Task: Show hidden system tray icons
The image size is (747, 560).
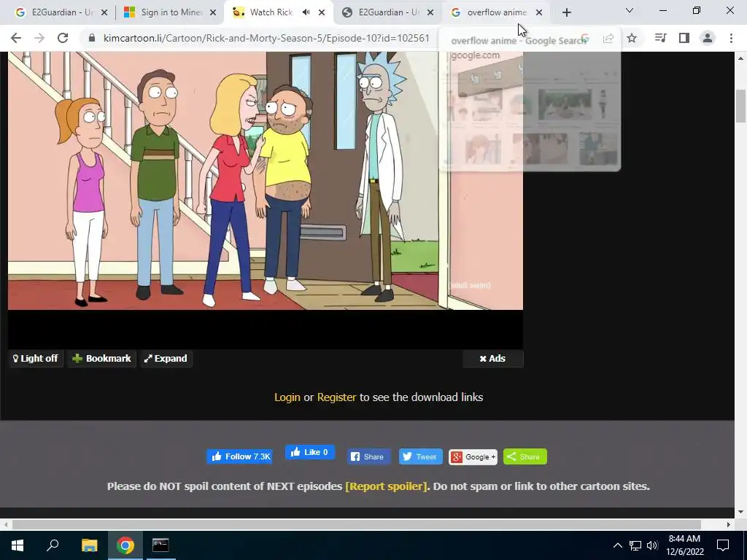Action: click(x=617, y=545)
